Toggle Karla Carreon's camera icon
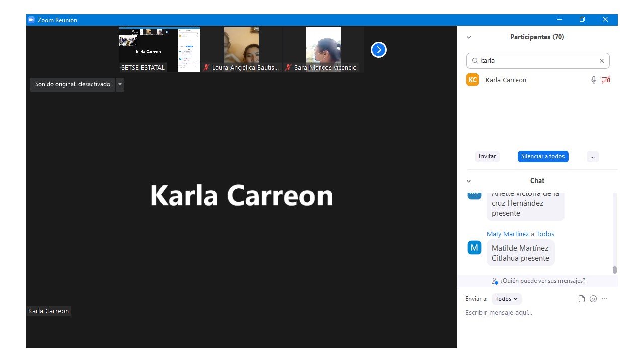The width and height of the screenshot is (644, 362). (606, 80)
